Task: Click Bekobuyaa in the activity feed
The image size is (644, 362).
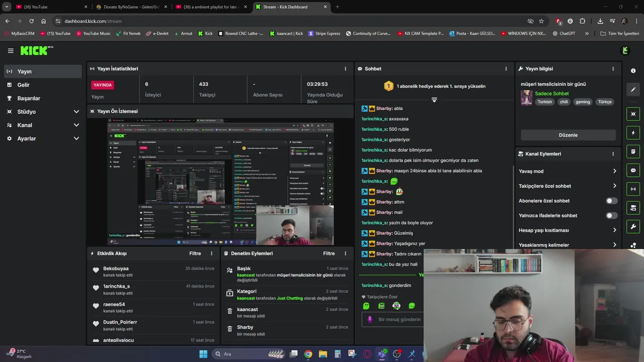Action: tap(116, 268)
